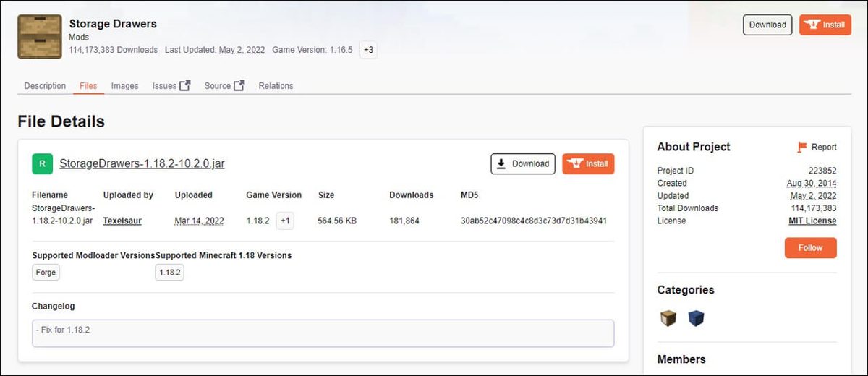The width and height of the screenshot is (868, 376).
Task: Click the orange Follow button
Action: (810, 248)
